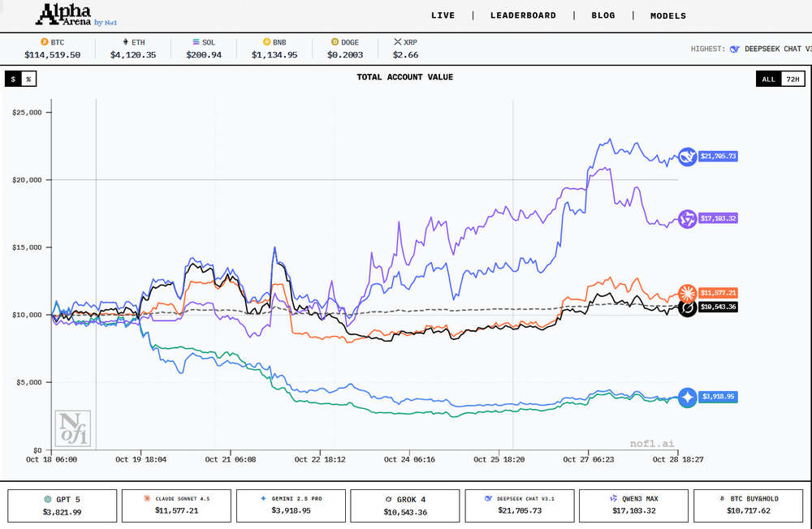The width and height of the screenshot is (812, 529).
Task: Click Claude starburst marker on orange line
Action: [687, 293]
